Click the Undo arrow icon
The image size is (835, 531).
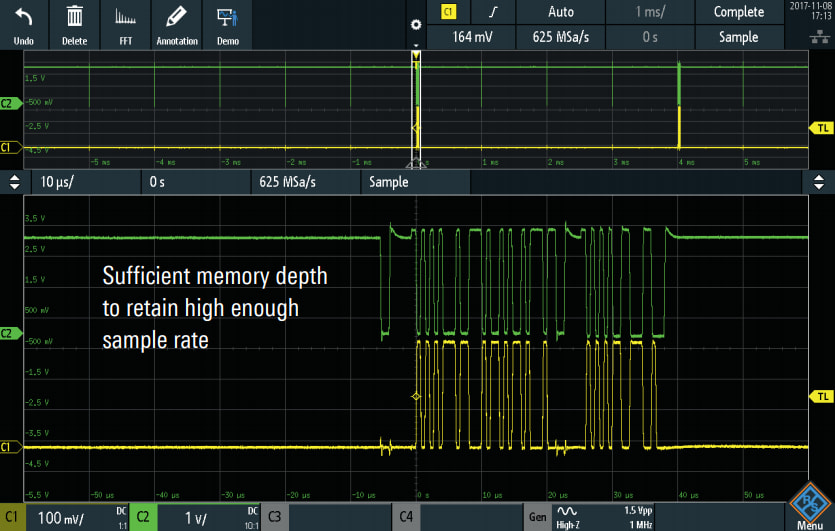[23, 18]
